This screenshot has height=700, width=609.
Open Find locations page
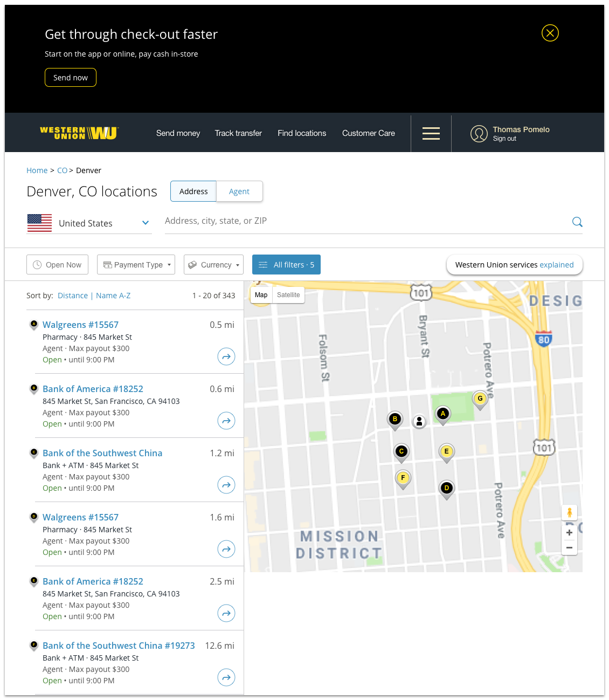(302, 133)
